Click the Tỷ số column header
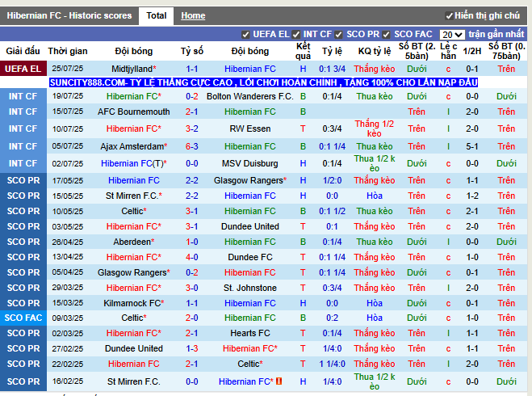This screenshot has height=396, width=532. [x=191, y=51]
